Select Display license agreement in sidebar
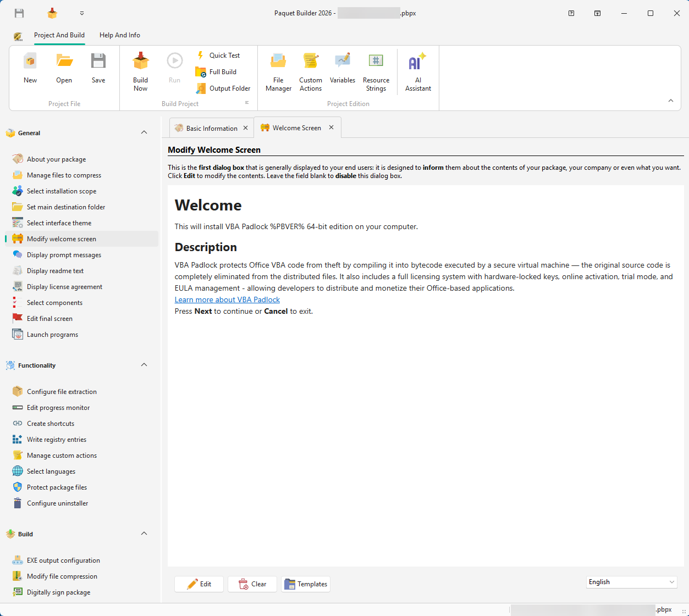This screenshot has height=616, width=689. coord(64,286)
